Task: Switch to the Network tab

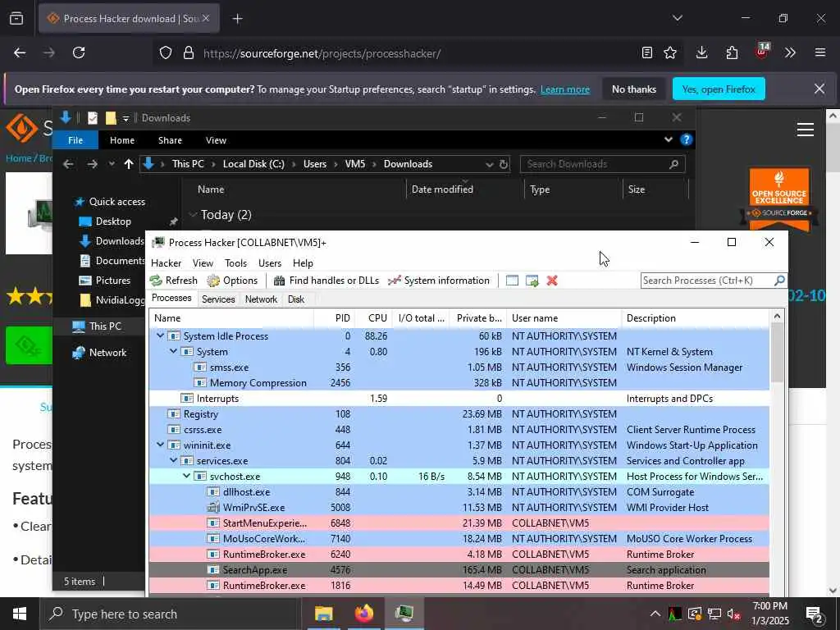Action: [x=261, y=299]
